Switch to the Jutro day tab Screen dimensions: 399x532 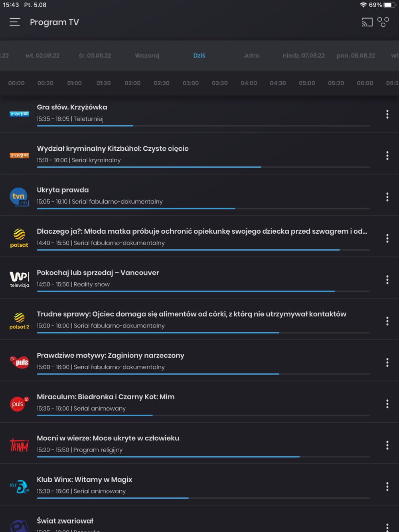tap(251, 55)
